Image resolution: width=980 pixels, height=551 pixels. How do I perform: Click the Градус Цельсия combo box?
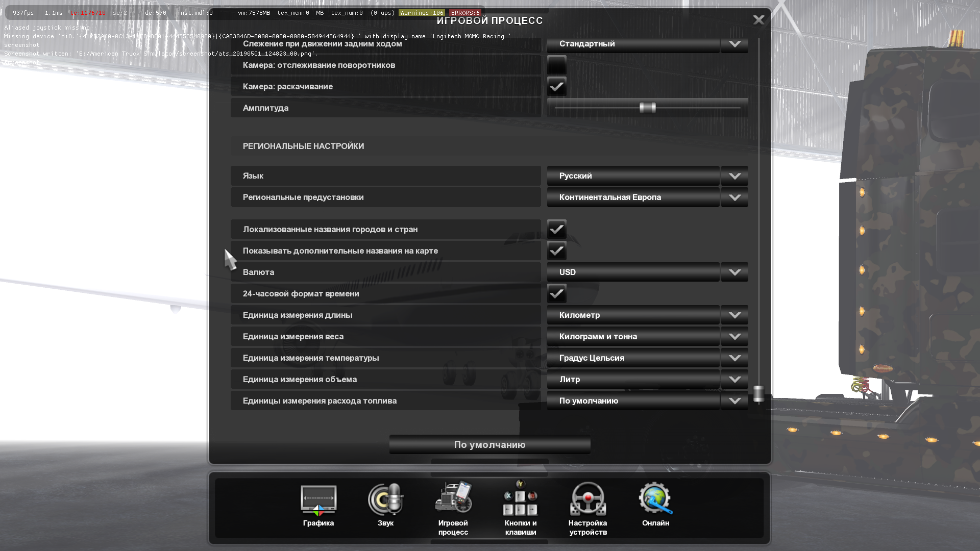tap(633, 358)
